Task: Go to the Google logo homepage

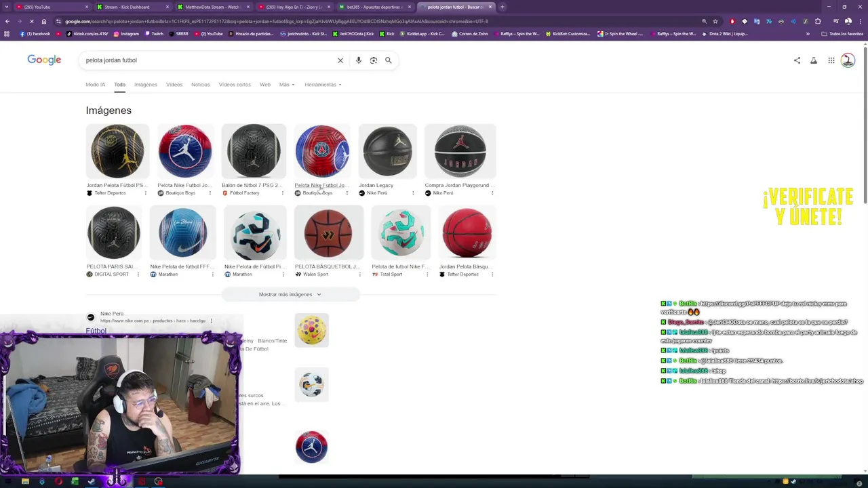Action: click(44, 60)
